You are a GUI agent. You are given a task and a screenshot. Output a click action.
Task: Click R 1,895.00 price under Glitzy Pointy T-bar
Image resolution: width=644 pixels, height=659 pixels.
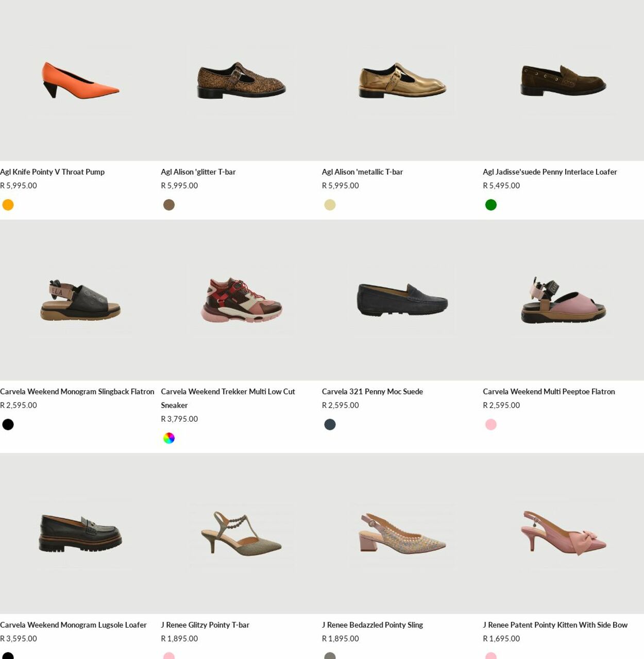click(179, 639)
